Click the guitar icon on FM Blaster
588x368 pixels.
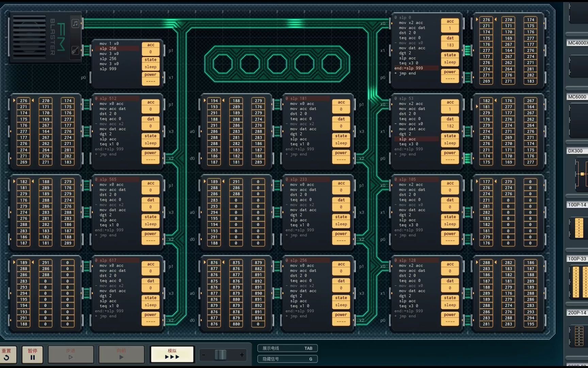coord(75,51)
